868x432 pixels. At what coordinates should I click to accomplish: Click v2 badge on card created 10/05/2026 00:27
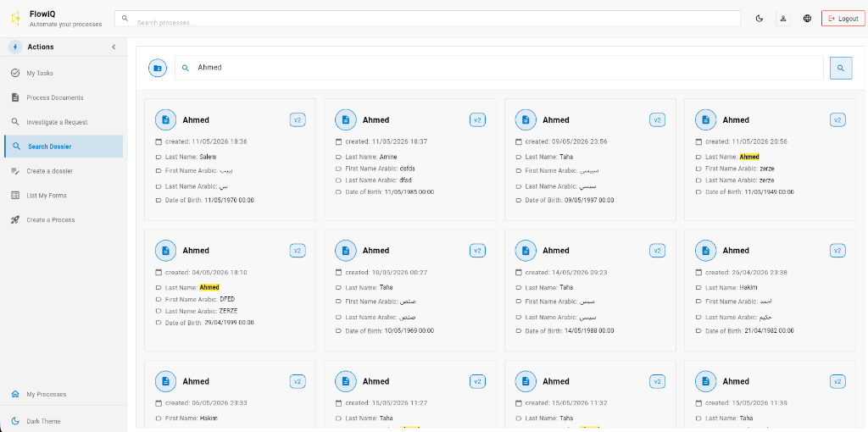click(477, 251)
